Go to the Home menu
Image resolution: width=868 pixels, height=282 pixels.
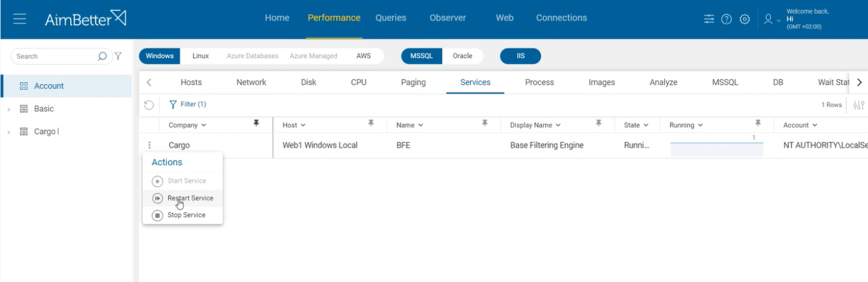click(277, 18)
